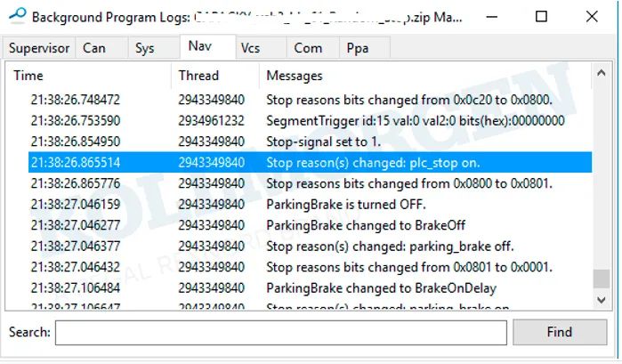The height and width of the screenshot is (364, 622).
Task: Open the Can log tab
Action: [94, 49]
